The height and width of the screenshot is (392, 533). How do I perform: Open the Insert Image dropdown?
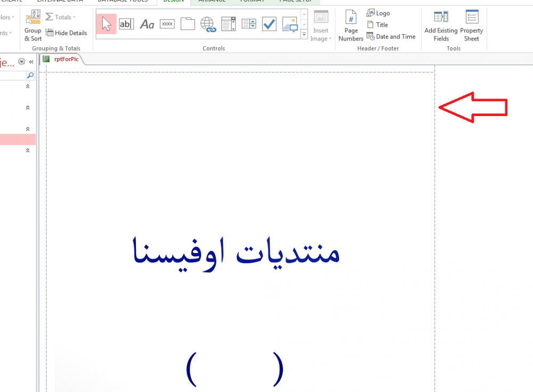pos(320,26)
